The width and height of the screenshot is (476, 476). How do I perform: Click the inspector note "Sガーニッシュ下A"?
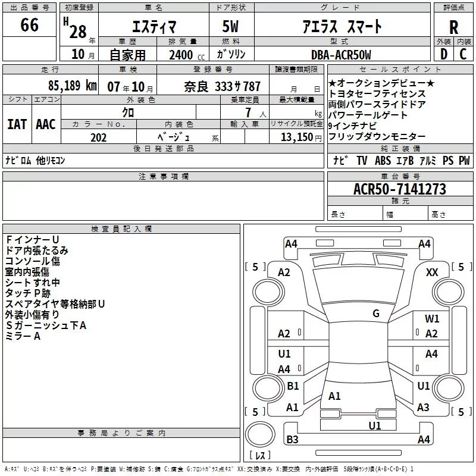coord(46,325)
